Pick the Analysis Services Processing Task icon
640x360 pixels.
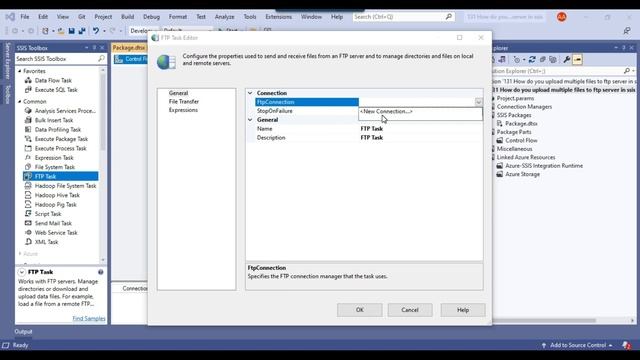pos(28,111)
